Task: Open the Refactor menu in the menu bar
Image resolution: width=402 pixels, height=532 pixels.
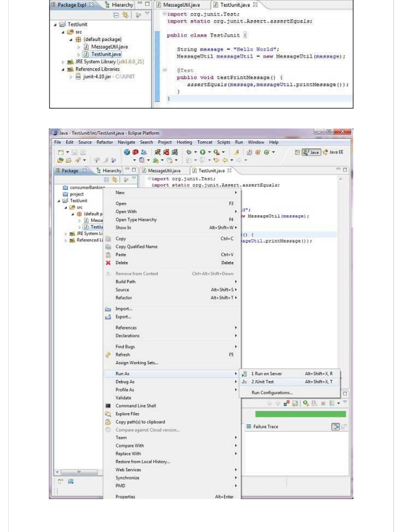Action: click(x=105, y=143)
